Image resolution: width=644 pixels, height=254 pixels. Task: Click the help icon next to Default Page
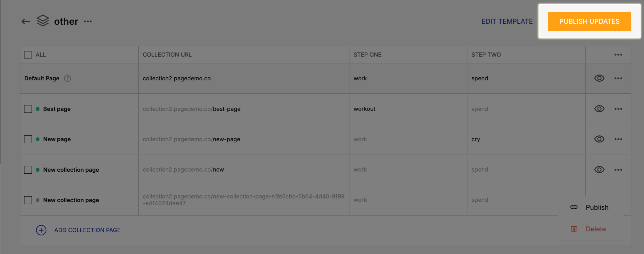67,78
